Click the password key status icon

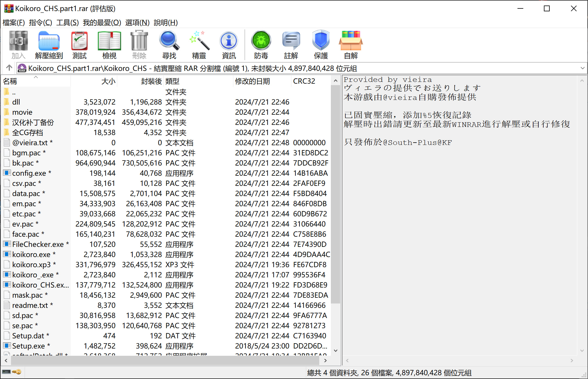pos(17,372)
